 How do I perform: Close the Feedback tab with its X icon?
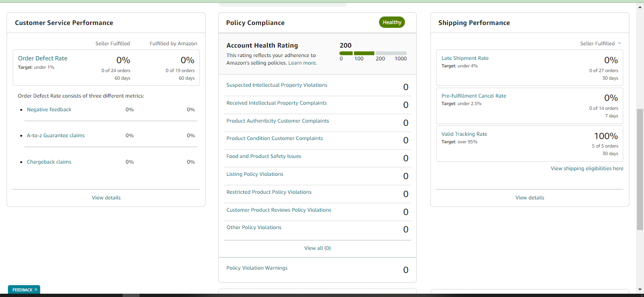[36, 290]
